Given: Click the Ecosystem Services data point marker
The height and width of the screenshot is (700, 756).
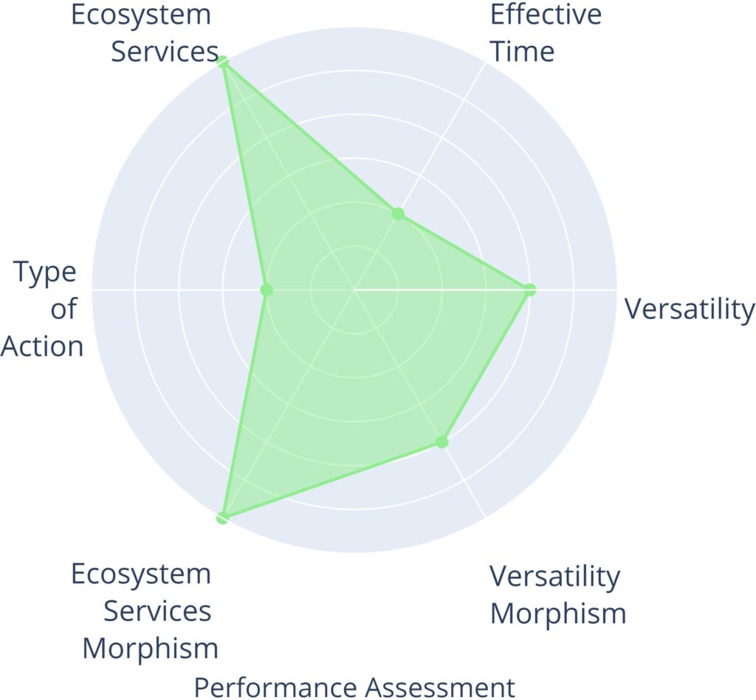Looking at the screenshot, I should point(223,64).
